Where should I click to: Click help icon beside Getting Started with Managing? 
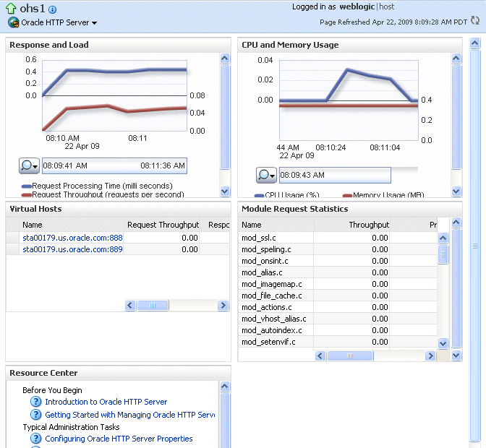(x=36, y=414)
